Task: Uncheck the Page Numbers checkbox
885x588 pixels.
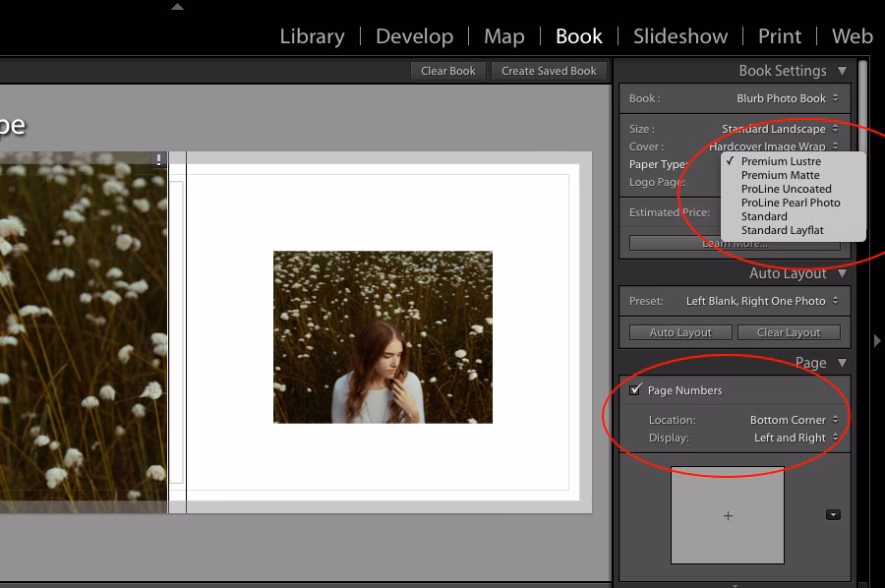Action: click(634, 389)
